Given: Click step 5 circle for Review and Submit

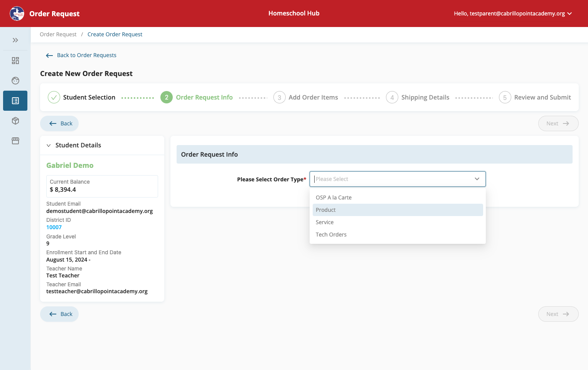Looking at the screenshot, I should click(x=505, y=97).
